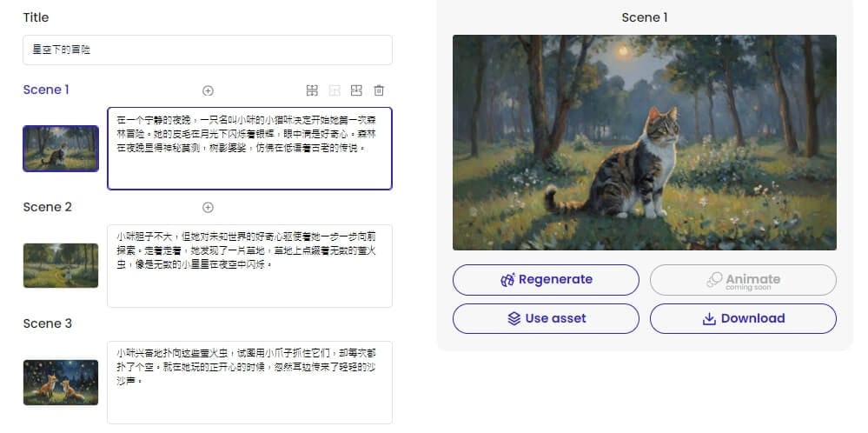Click the Scene 2 story text box
This screenshot has width=868, height=433.
coord(249,265)
